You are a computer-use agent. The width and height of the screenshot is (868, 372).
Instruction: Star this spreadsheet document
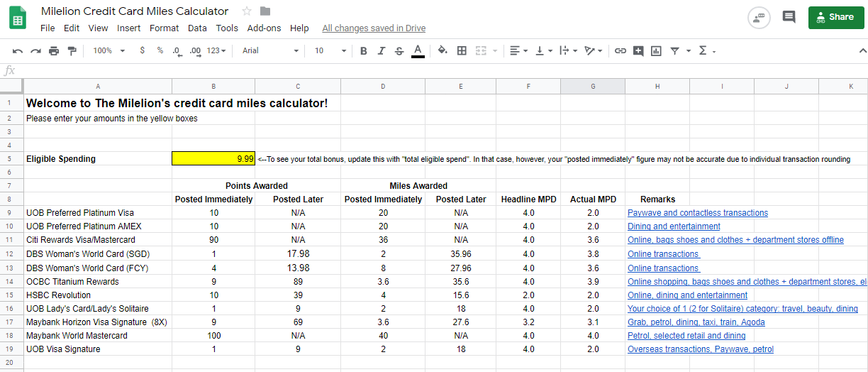tap(247, 11)
